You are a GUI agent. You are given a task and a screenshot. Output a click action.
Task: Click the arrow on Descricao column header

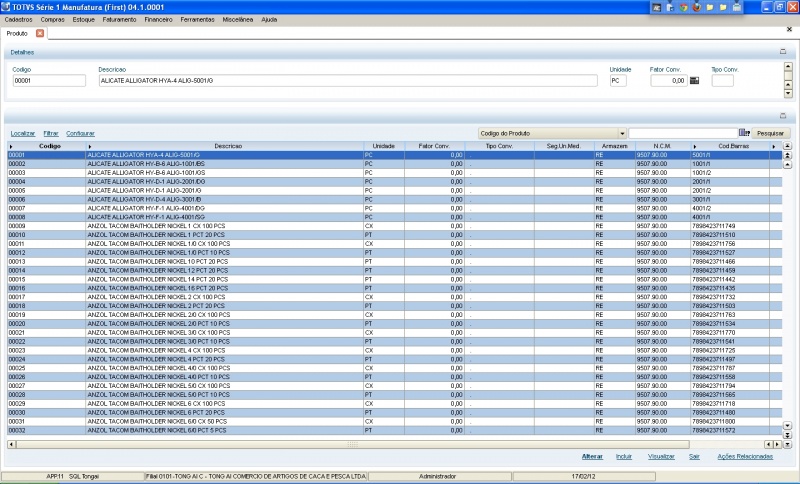click(x=89, y=146)
